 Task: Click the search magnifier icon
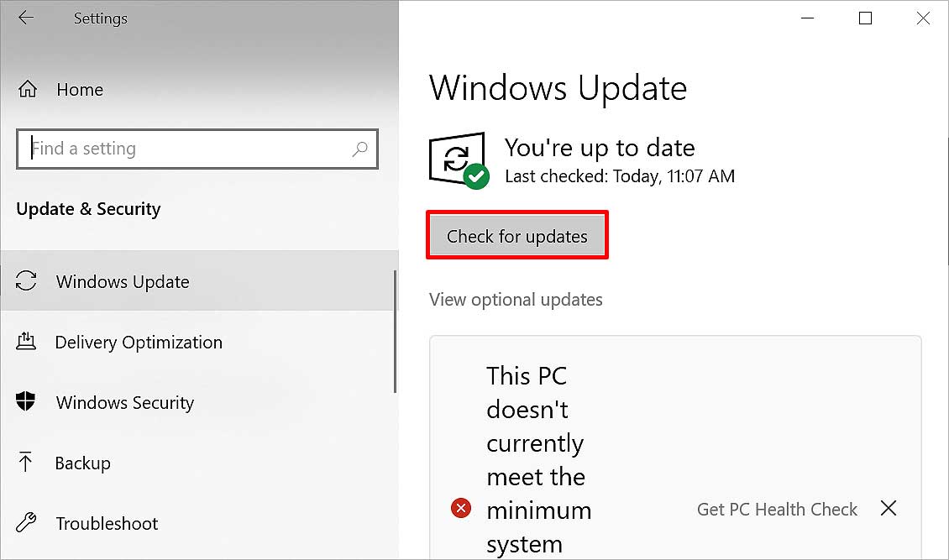point(359,149)
